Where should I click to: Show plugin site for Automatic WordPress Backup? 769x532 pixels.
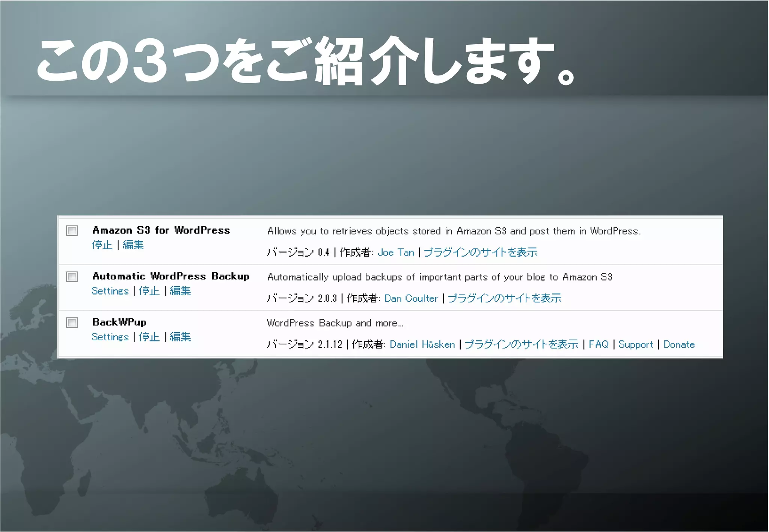[505, 299]
